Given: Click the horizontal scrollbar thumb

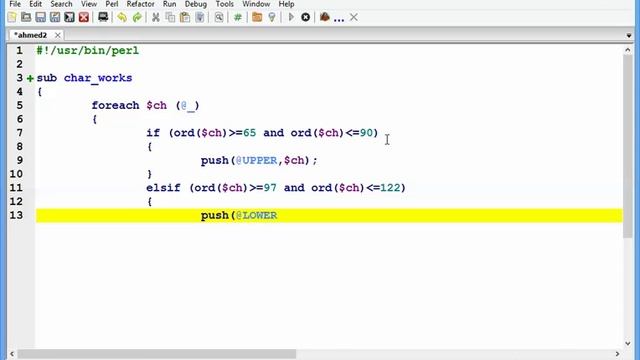Looking at the screenshot, I should click(x=156, y=354).
